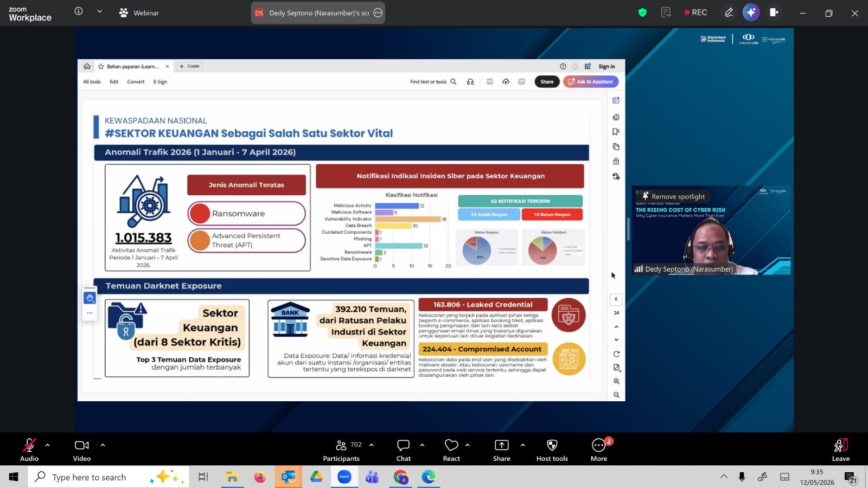Toggle the side panel view icon
868x488 pixels.
[774, 12]
